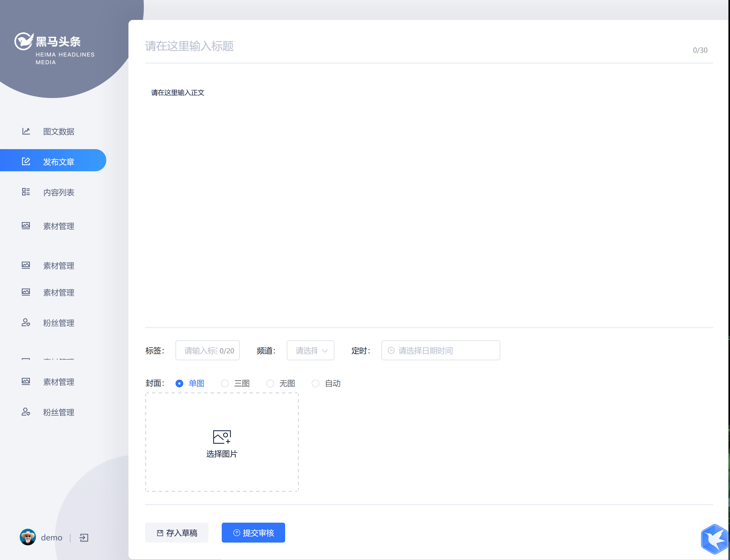This screenshot has height=560, width=730.
Task: Choose the 自动 cover radio option
Action: pos(316,383)
